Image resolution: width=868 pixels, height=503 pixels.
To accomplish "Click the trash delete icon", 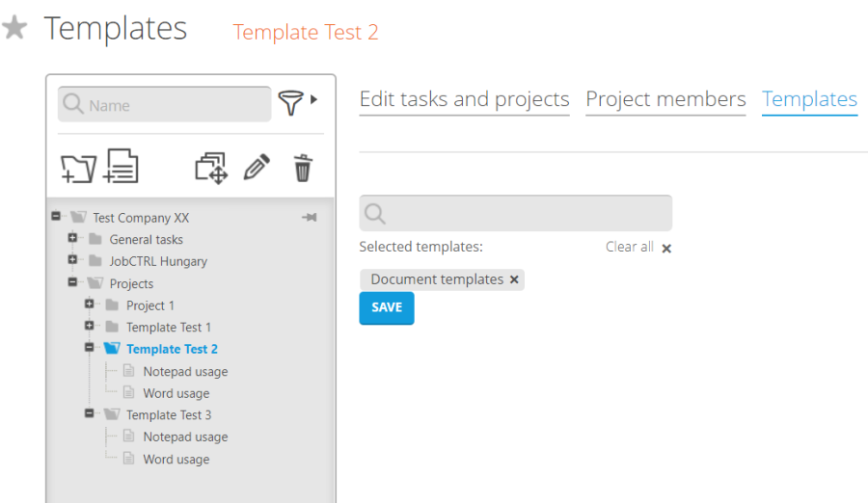I will click(303, 168).
